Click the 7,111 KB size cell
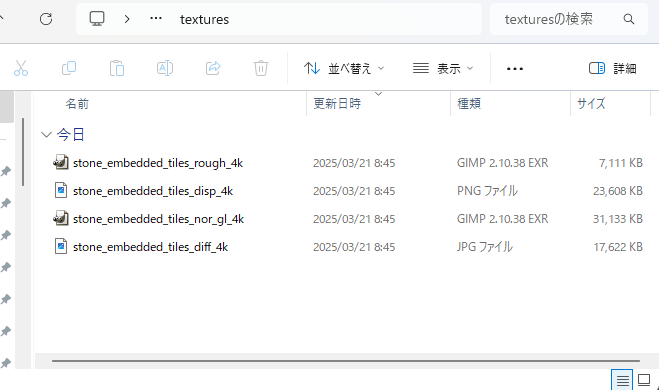The height and width of the screenshot is (390, 659). pyautogui.click(x=620, y=163)
